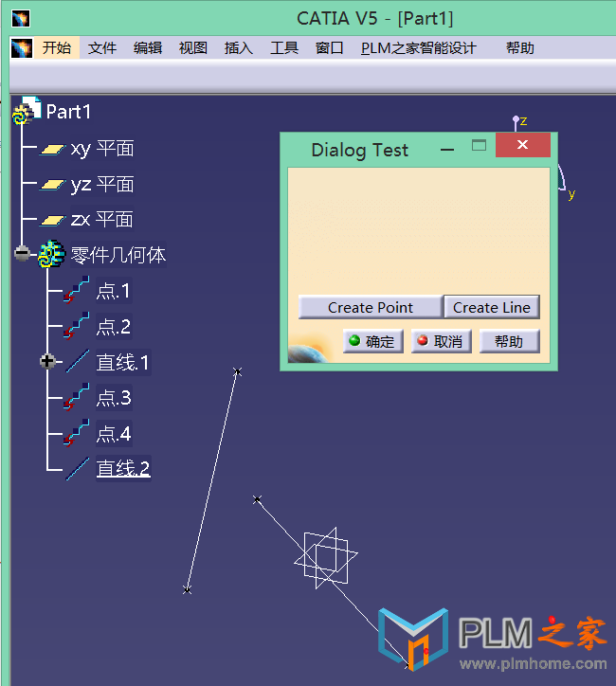Minimize the Dialog Test window
Image resolution: width=616 pixels, height=686 pixels.
(x=447, y=149)
